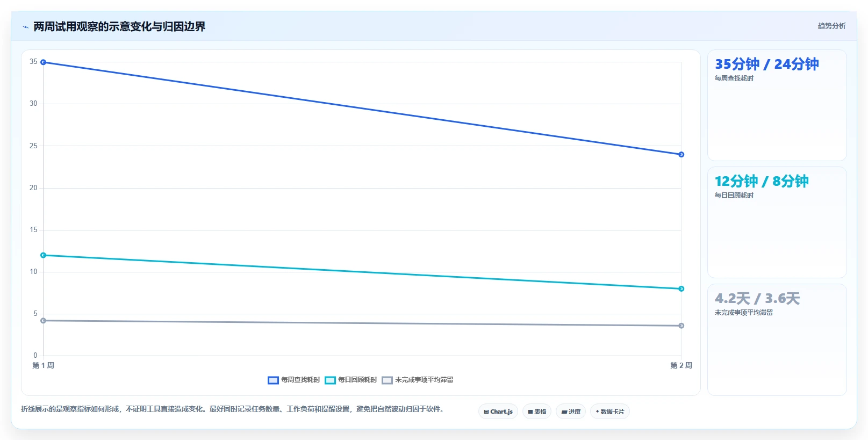Click the 第 1 周 axis label
Viewport: 868px width, 440px height.
pos(44,365)
